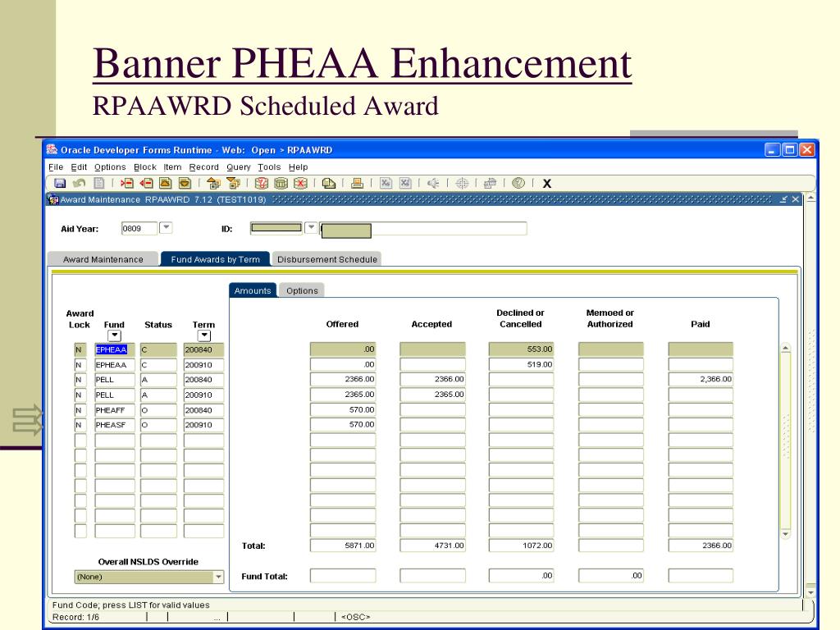Screen dimensions: 840x630
Task: Select the Amounts sub-tab
Action: (x=253, y=290)
